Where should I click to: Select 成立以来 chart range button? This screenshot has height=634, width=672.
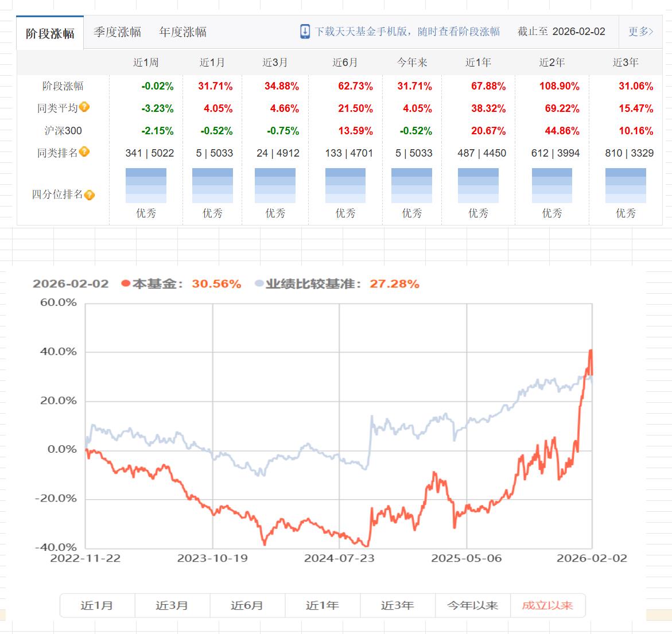coord(547,605)
